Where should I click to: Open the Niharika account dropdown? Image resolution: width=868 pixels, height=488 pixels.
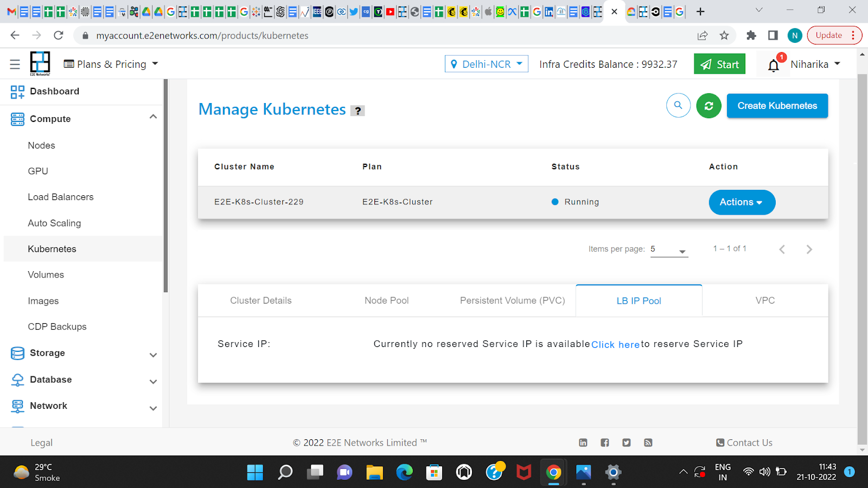815,64
